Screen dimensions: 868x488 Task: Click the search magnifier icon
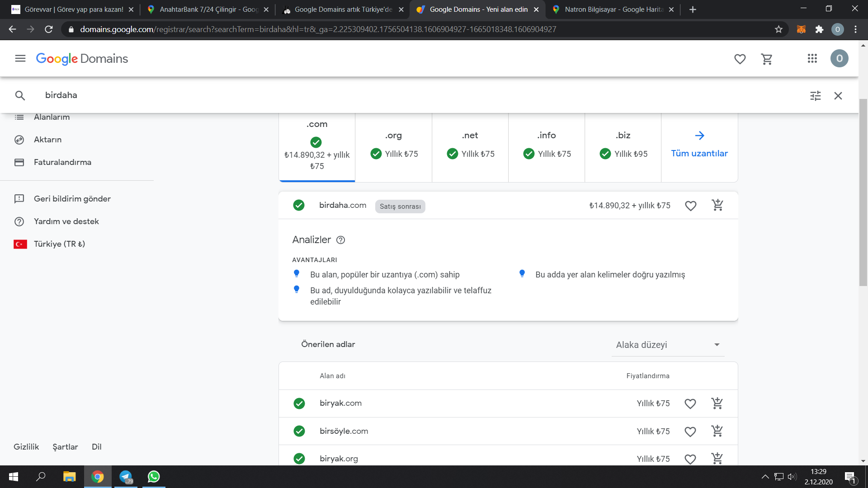click(x=20, y=95)
